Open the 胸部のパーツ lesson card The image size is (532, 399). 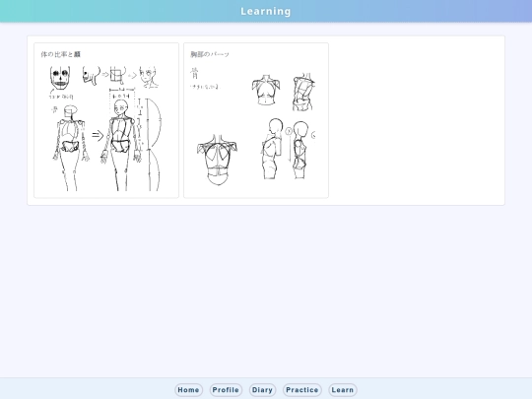tap(256, 120)
